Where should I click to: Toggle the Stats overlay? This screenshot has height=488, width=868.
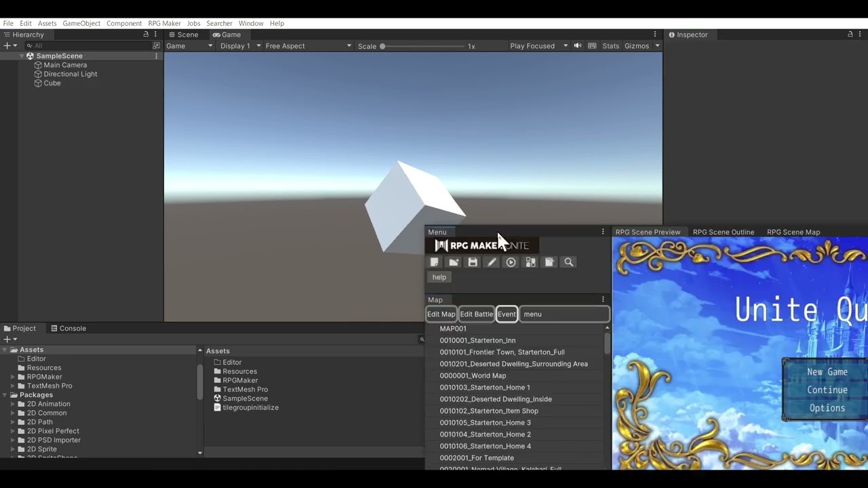[610, 46]
